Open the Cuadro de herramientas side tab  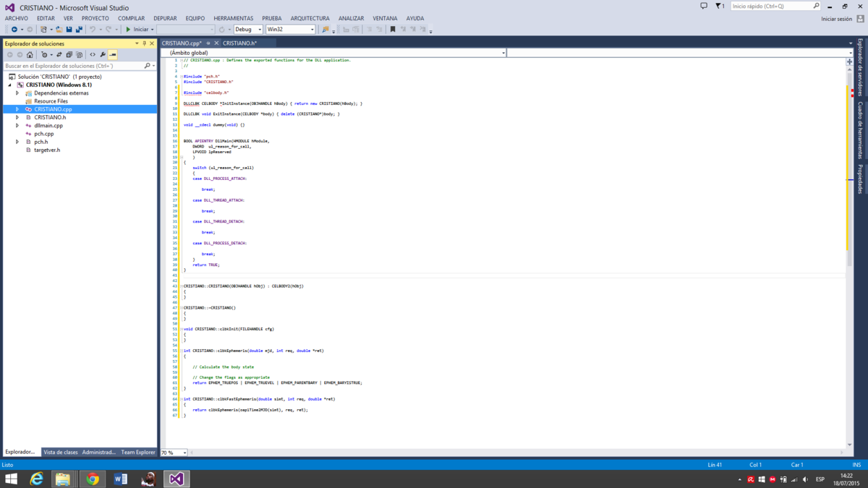click(860, 129)
